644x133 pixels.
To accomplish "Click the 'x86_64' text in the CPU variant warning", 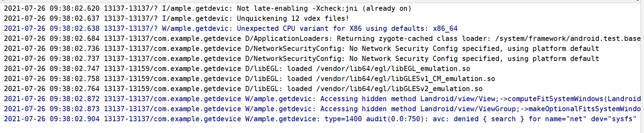I will tap(445, 28).
